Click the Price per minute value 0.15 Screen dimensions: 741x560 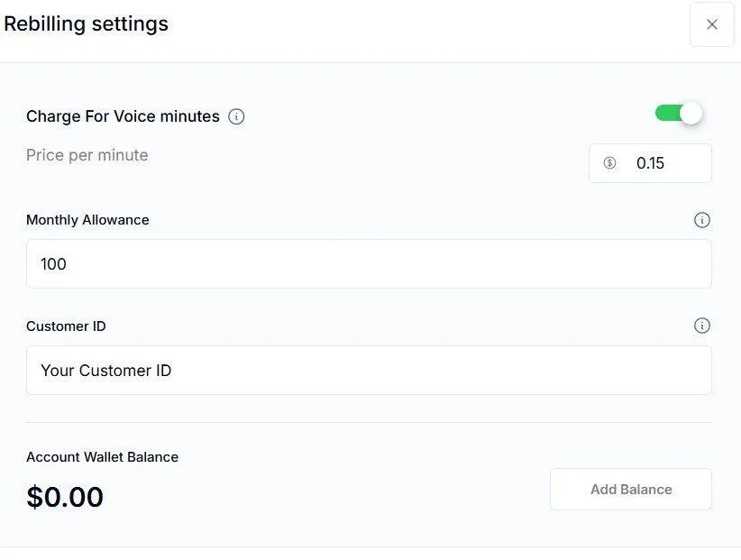[x=651, y=163]
